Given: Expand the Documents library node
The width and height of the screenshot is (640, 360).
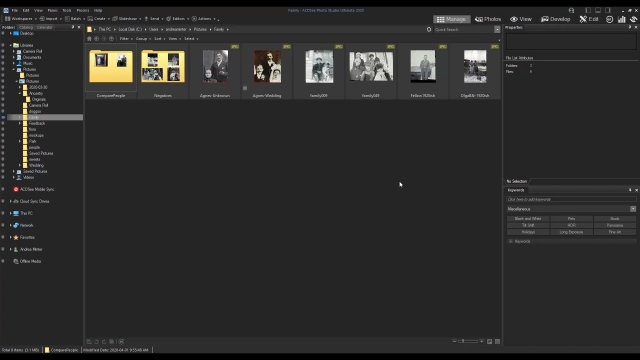Looking at the screenshot, I should [13, 58].
